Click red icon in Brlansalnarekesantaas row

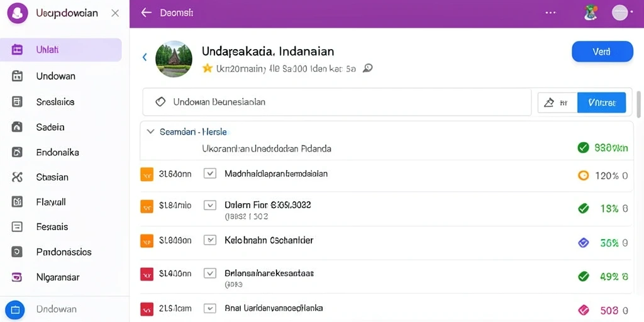147,274
